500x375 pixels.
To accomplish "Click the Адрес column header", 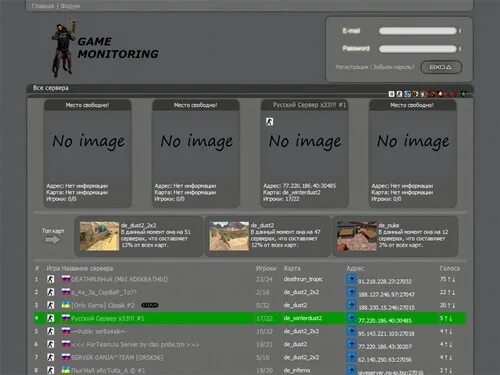I will pyautogui.click(x=355, y=268).
